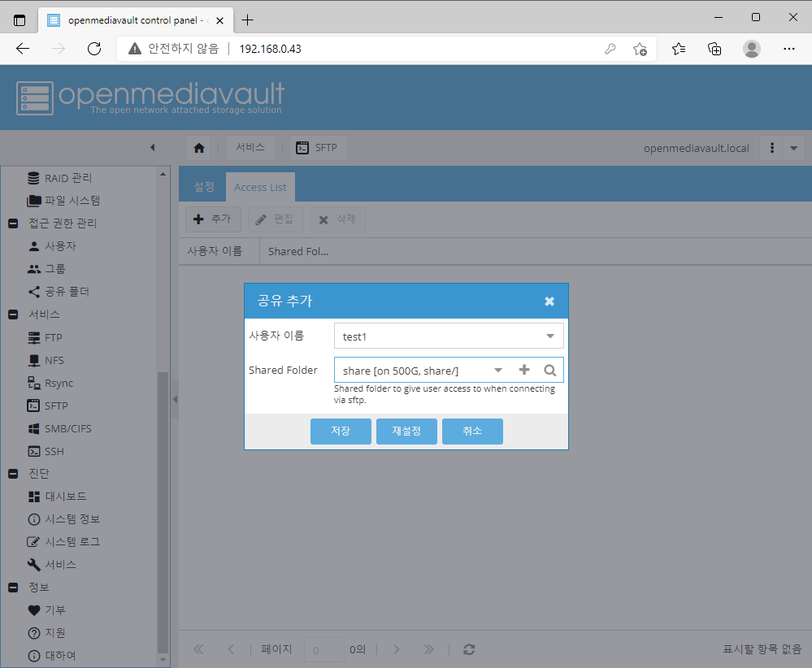Collapse 진단 sidebar section

tap(14, 474)
